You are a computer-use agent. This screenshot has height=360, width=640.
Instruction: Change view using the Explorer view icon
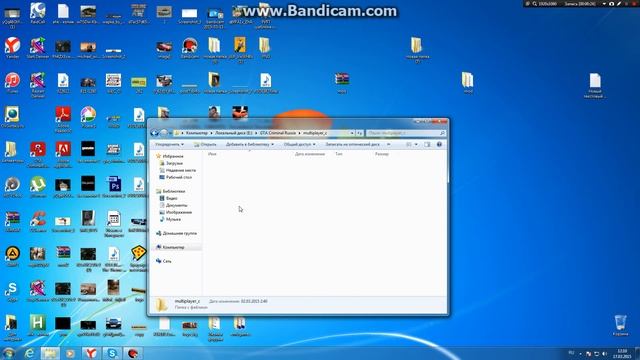(409, 144)
